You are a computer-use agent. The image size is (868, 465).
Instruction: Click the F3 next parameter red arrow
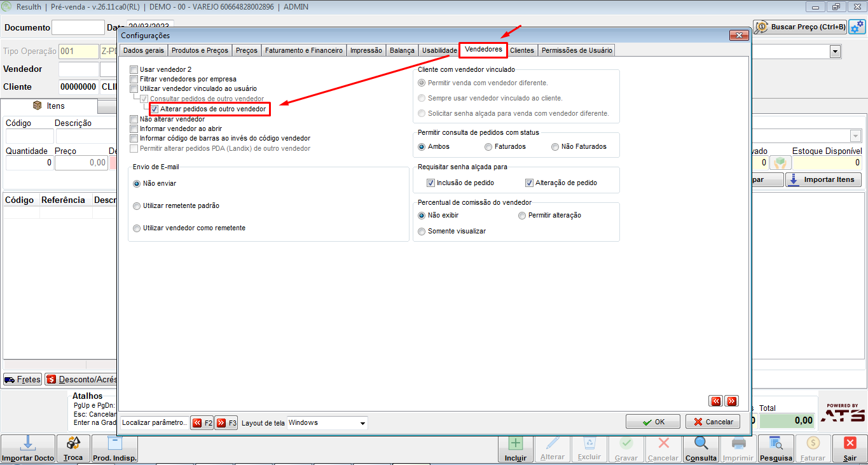click(226, 422)
